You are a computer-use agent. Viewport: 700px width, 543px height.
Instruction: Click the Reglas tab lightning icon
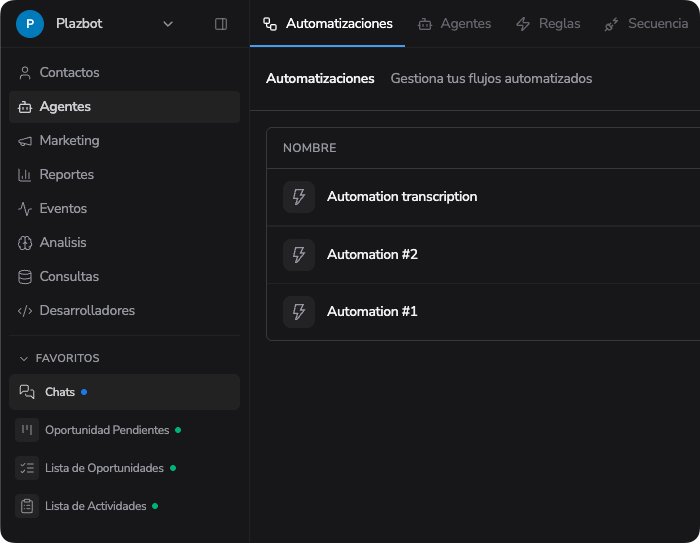point(523,24)
